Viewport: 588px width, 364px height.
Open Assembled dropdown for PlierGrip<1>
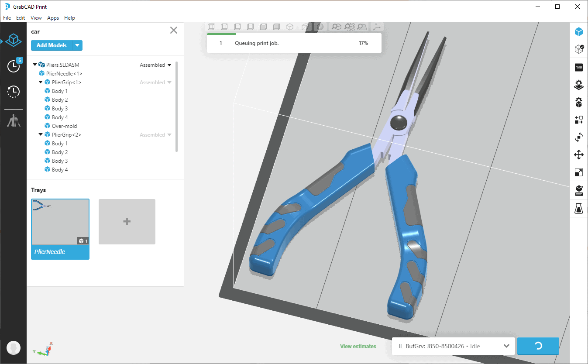pyautogui.click(x=155, y=82)
